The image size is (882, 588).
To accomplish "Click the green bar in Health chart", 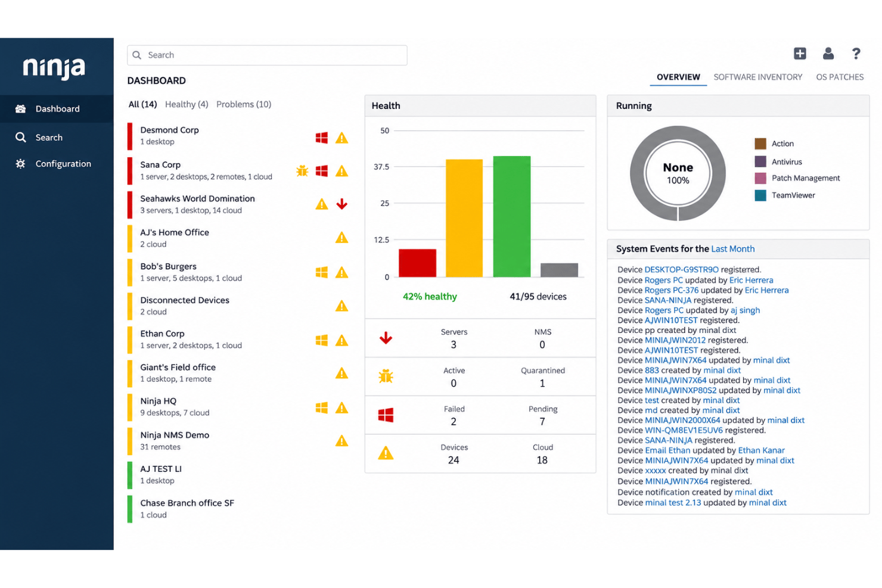I will (x=512, y=216).
